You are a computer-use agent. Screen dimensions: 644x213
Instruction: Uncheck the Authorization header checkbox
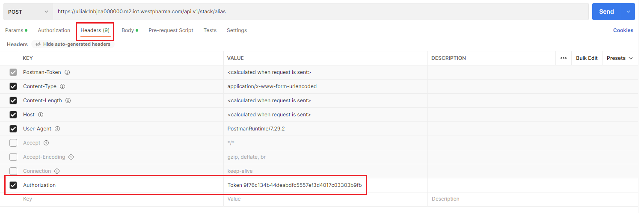point(13,185)
